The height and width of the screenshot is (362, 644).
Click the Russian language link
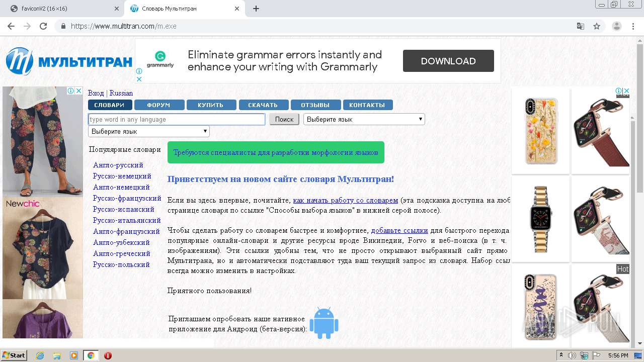coord(121,93)
